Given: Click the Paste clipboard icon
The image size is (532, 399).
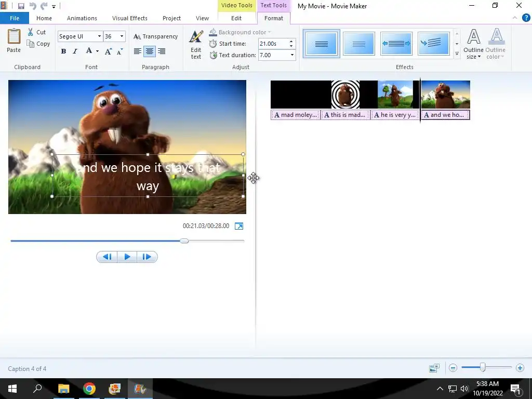Looking at the screenshot, I should click(x=14, y=41).
